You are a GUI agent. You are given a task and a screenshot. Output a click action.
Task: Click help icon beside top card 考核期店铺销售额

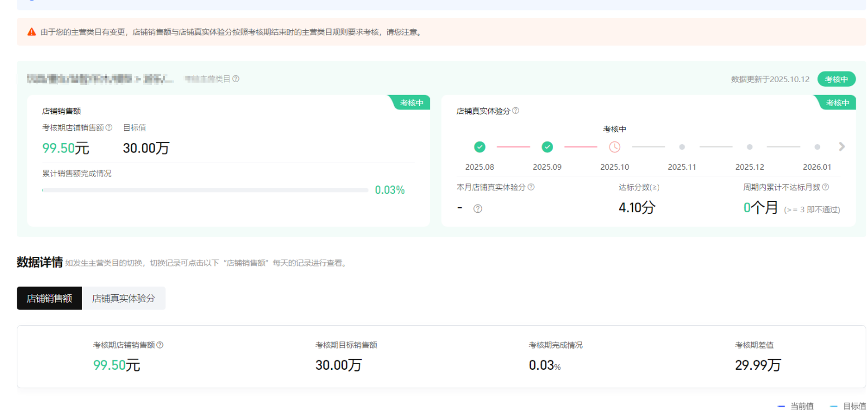(109, 127)
